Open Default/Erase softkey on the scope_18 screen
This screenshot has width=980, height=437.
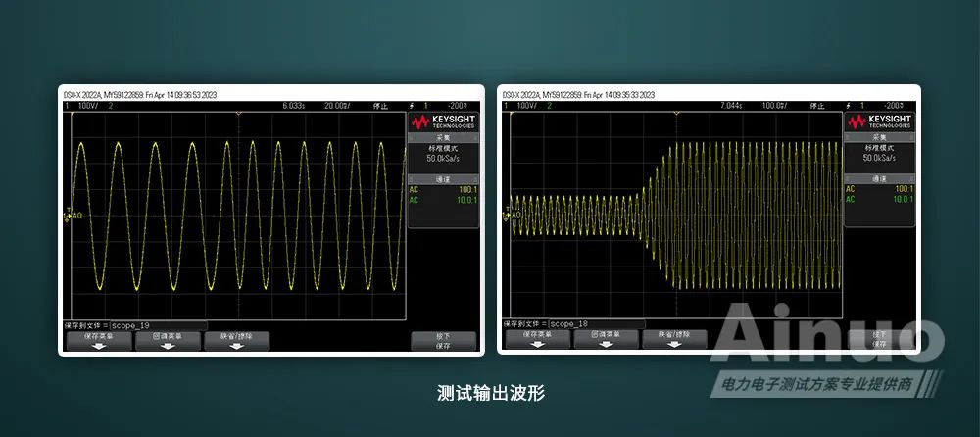[x=673, y=339]
